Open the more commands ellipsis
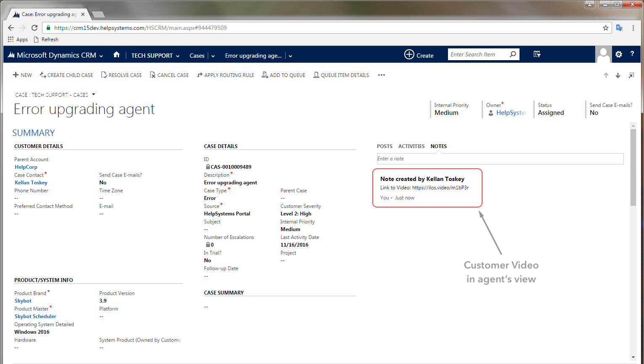Image resolution: width=644 pixels, height=364 pixels. (382, 75)
